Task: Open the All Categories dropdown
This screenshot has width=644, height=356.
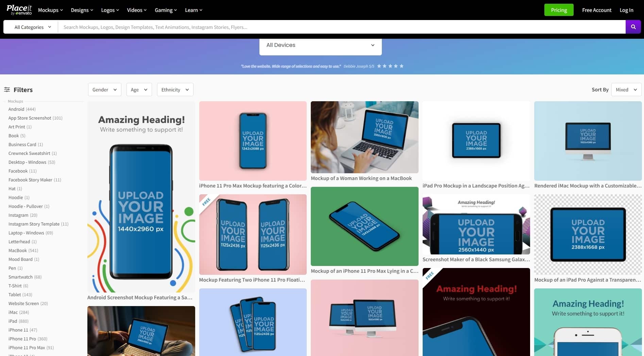Action: coord(33,27)
